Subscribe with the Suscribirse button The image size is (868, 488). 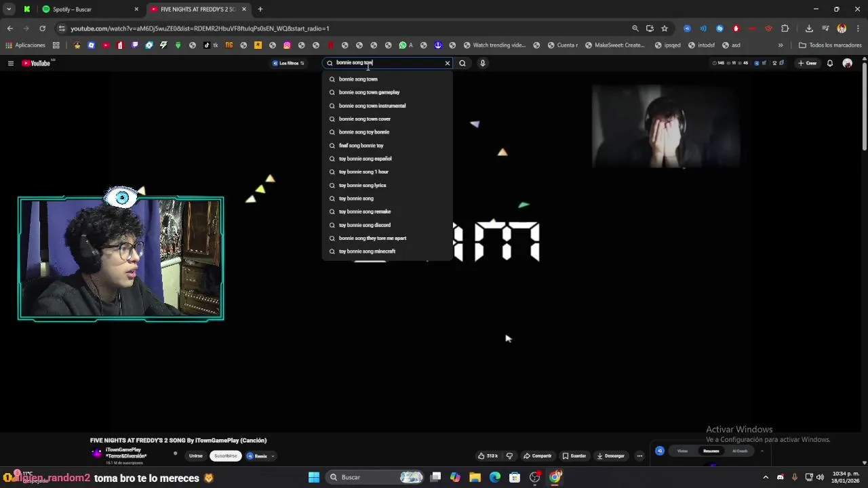(x=226, y=456)
